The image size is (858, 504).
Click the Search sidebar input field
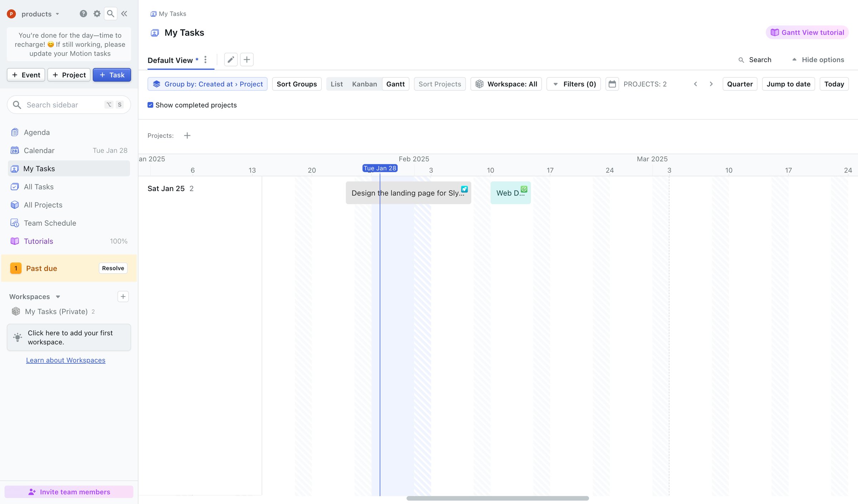[69, 105]
